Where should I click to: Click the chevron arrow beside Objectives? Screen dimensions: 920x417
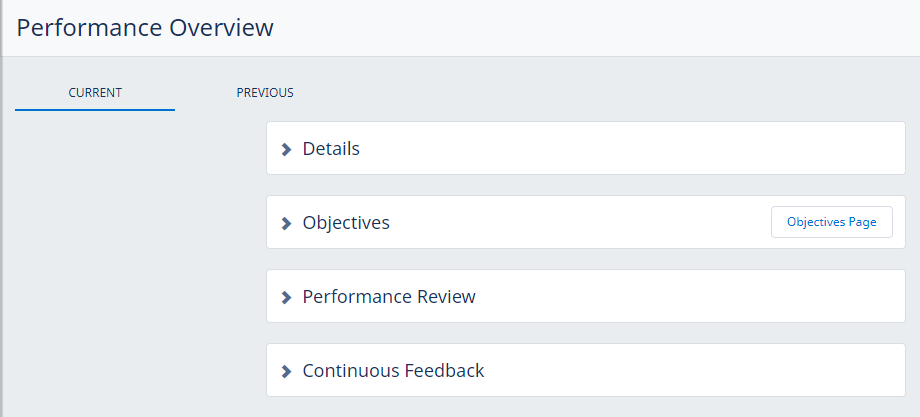click(x=287, y=223)
